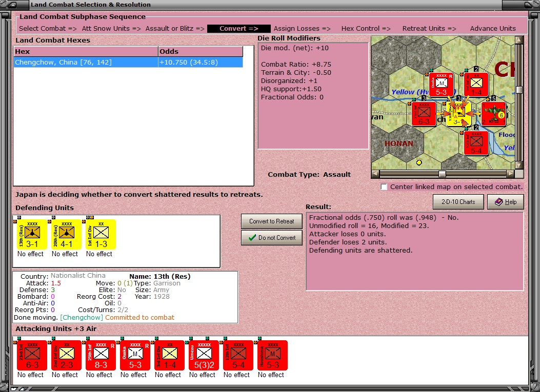Image resolution: width=540 pixels, height=392 pixels.
Task: Click the HONAN region label on map
Action: click(x=399, y=143)
